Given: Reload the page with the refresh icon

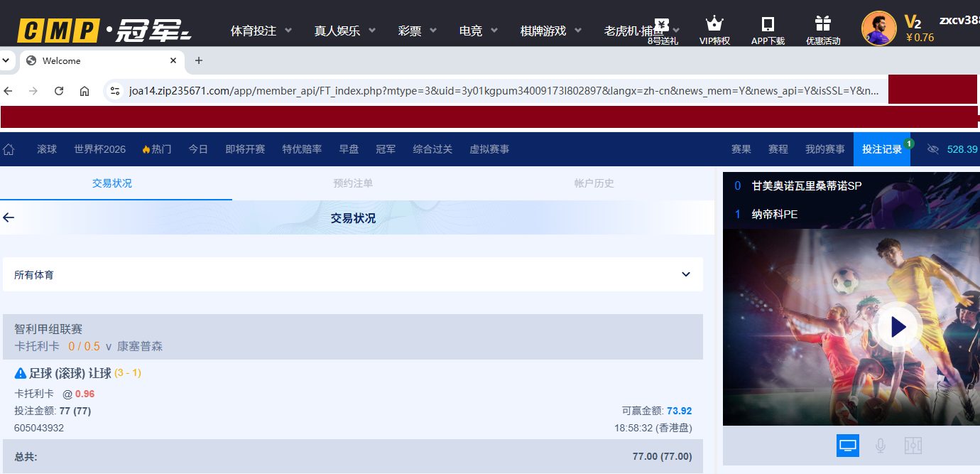Looking at the screenshot, I should (x=59, y=91).
